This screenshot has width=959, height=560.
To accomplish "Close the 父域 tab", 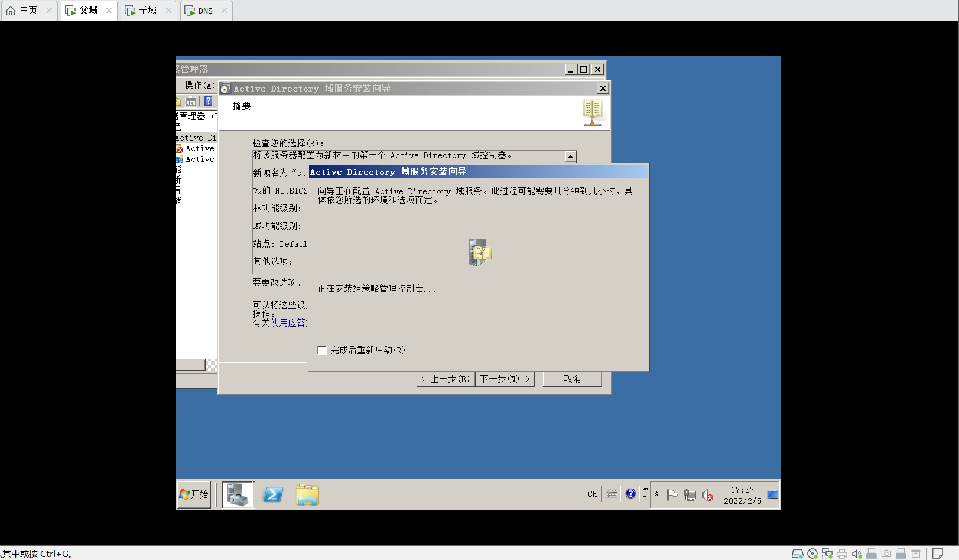I will click(x=109, y=11).
